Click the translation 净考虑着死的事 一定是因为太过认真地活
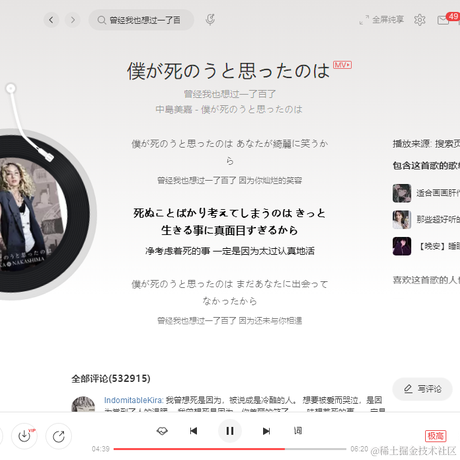This screenshot has width=460, height=460. point(230,251)
